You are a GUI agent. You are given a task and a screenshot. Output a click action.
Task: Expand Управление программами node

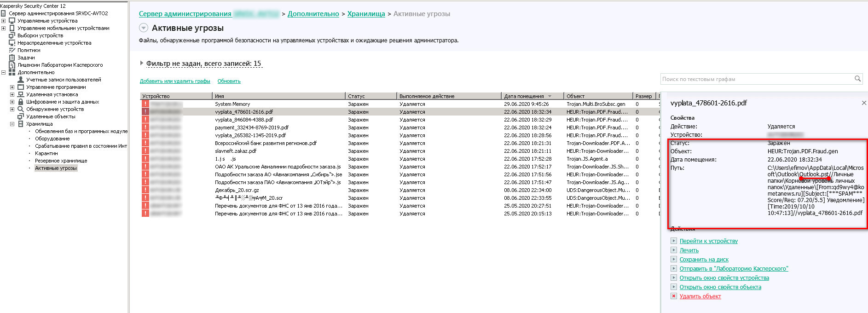pos(12,87)
